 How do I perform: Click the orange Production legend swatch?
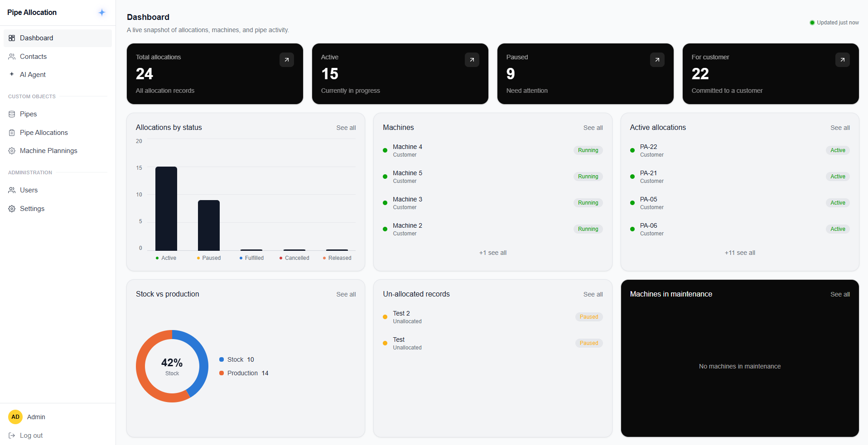[222, 373]
